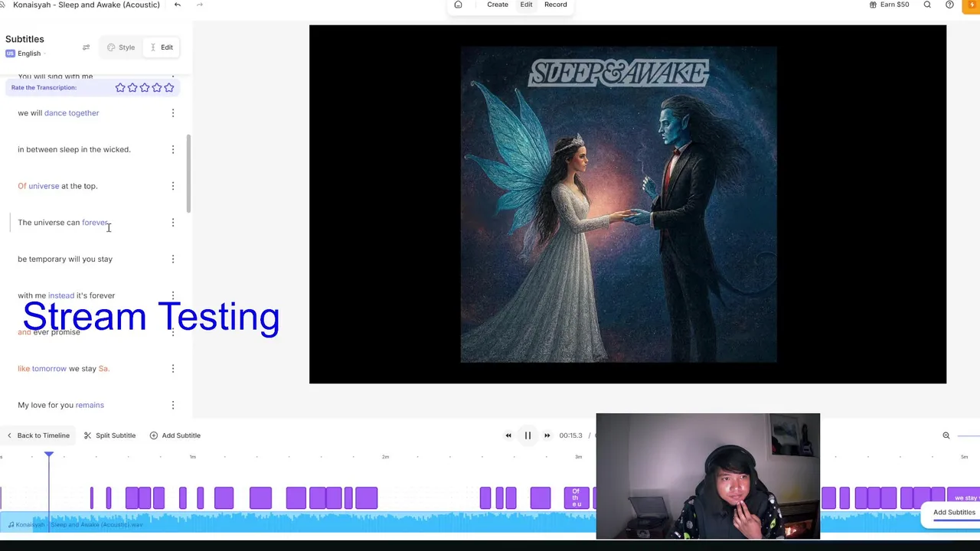Image resolution: width=980 pixels, height=551 pixels.
Task: Open options for 'Of universe at the top'
Action: (172, 186)
